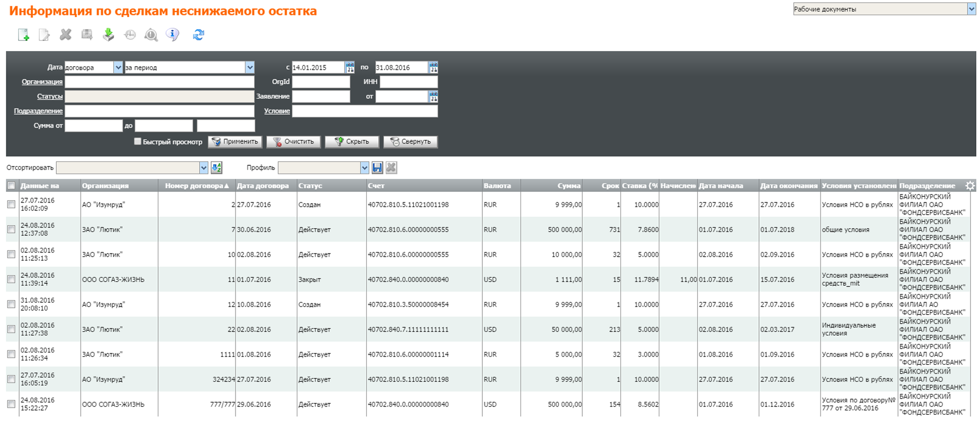Click into the Заявление input field
This screenshot has height=422, width=980.
pyautogui.click(x=321, y=97)
